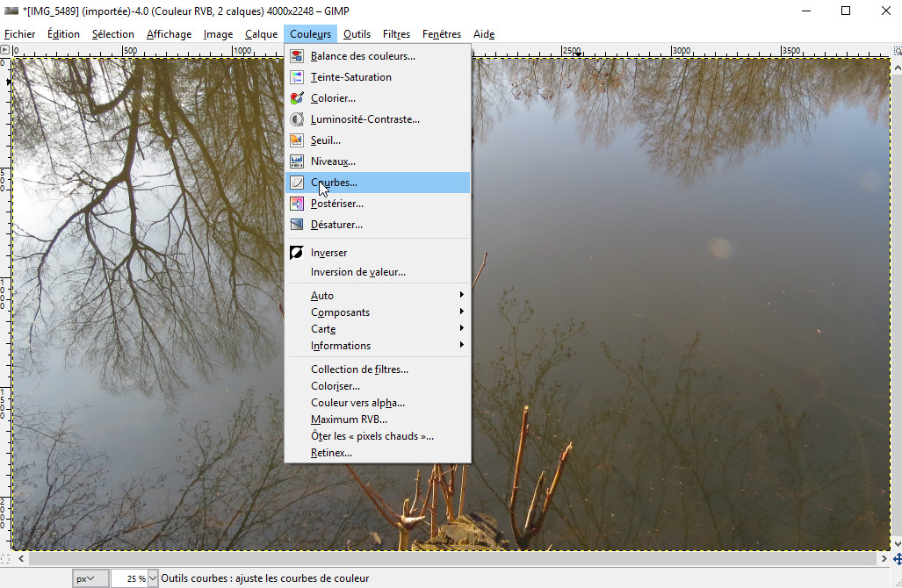Click the horizontal scrollbar track
The width and height of the screenshot is (902, 588).
452,559
